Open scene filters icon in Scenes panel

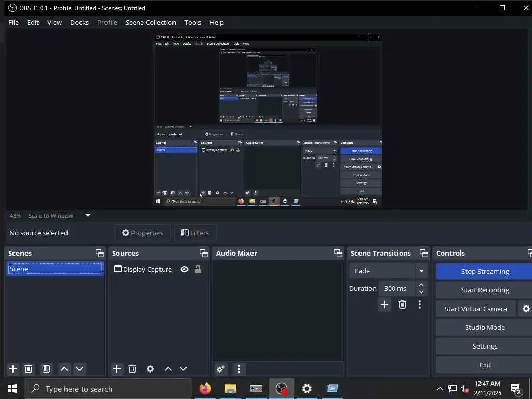click(x=46, y=369)
